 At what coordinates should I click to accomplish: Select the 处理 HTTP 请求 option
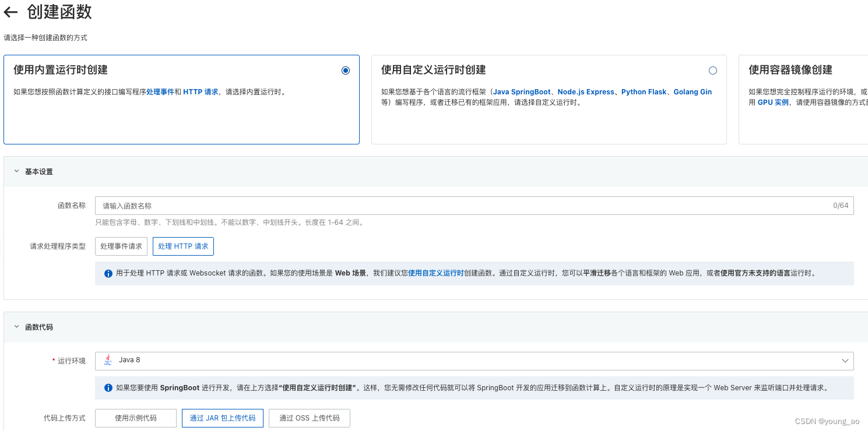(x=183, y=246)
